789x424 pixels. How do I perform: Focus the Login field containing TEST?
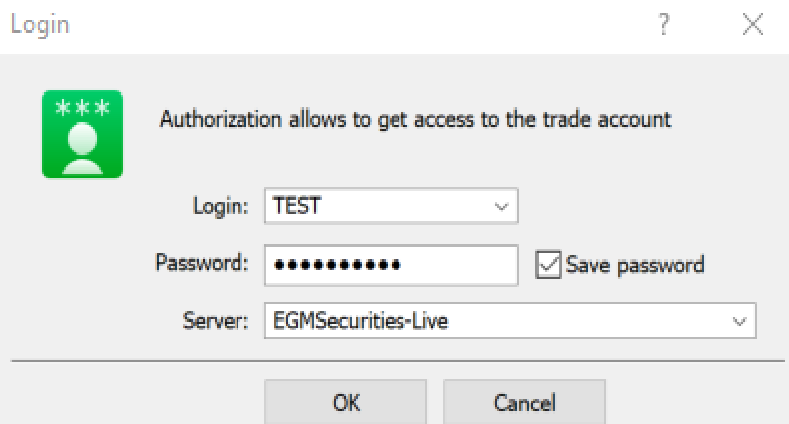[x=391, y=206]
